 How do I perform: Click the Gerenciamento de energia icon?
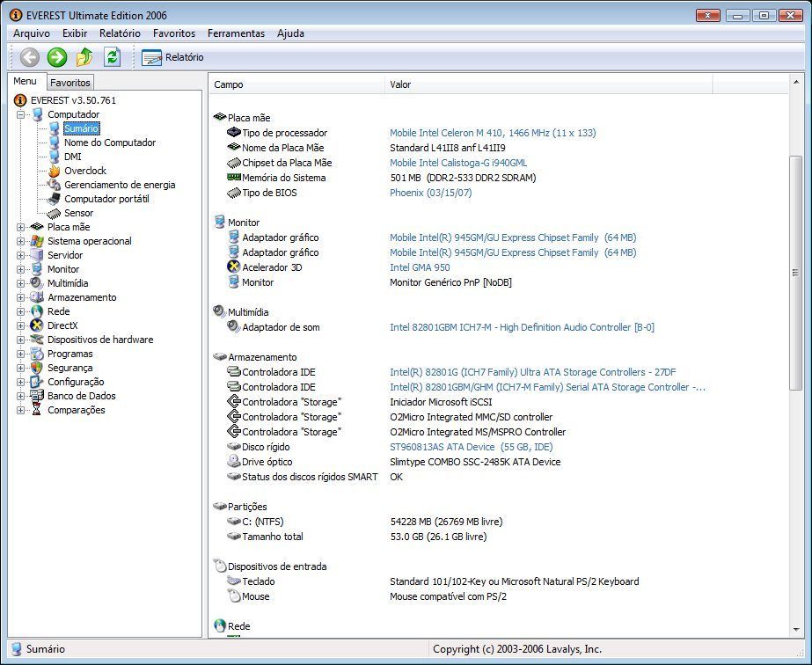pyautogui.click(x=54, y=185)
